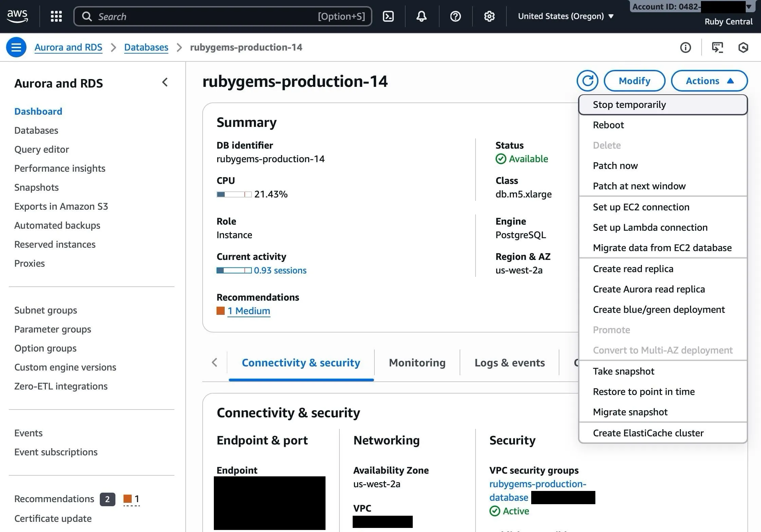Open the AWS services grid menu
The height and width of the screenshot is (532, 761).
point(56,16)
